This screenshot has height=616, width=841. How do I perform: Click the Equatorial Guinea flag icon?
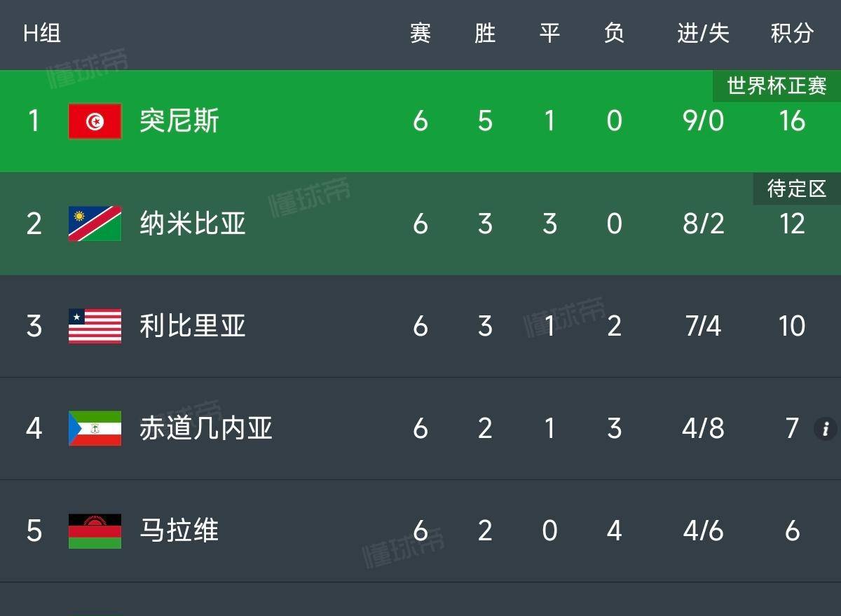point(95,429)
